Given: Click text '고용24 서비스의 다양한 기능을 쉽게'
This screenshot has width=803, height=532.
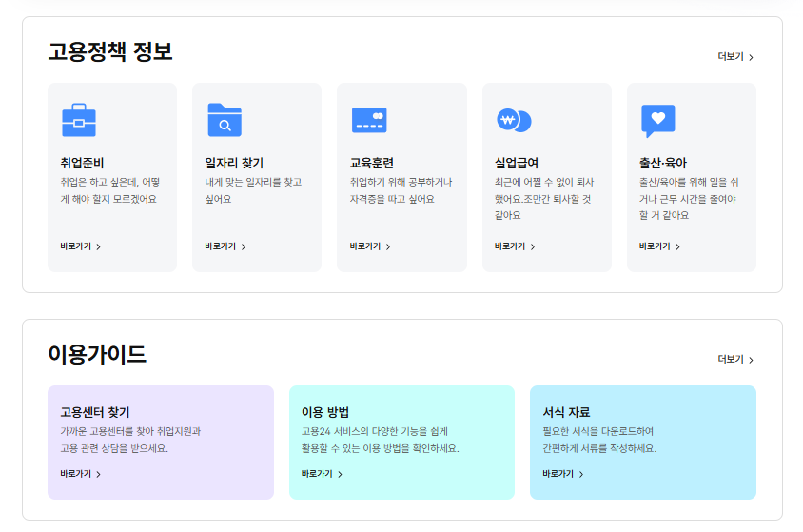Looking at the screenshot, I should (375, 432).
